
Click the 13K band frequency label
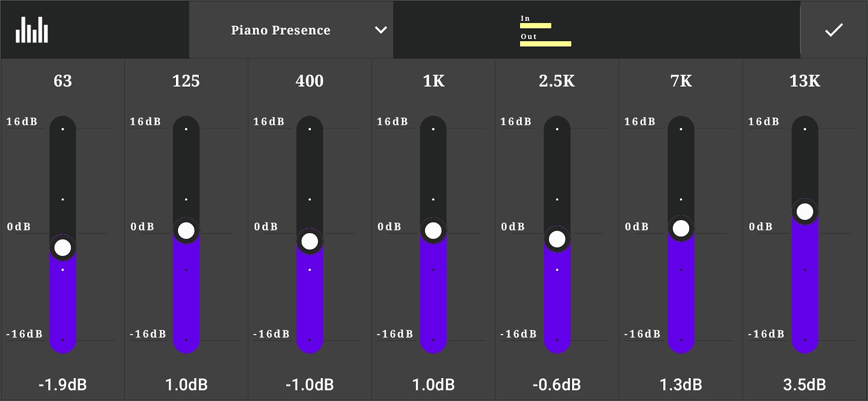pyautogui.click(x=804, y=81)
